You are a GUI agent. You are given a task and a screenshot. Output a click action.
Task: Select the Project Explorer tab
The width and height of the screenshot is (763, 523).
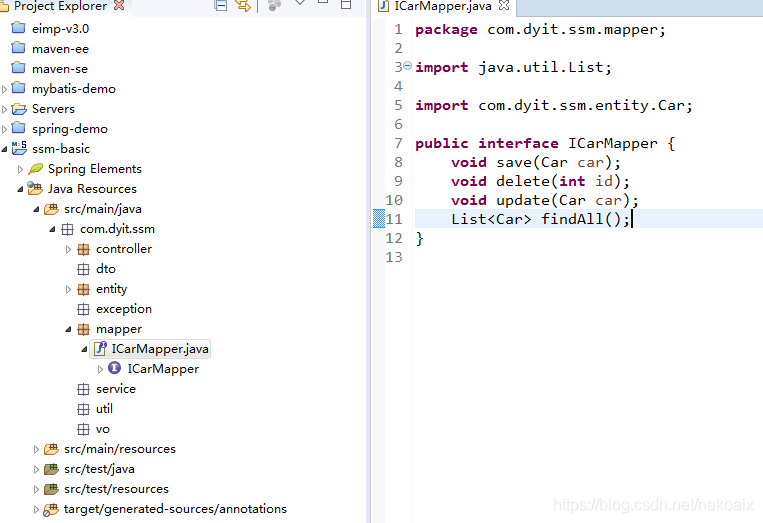(60, 6)
